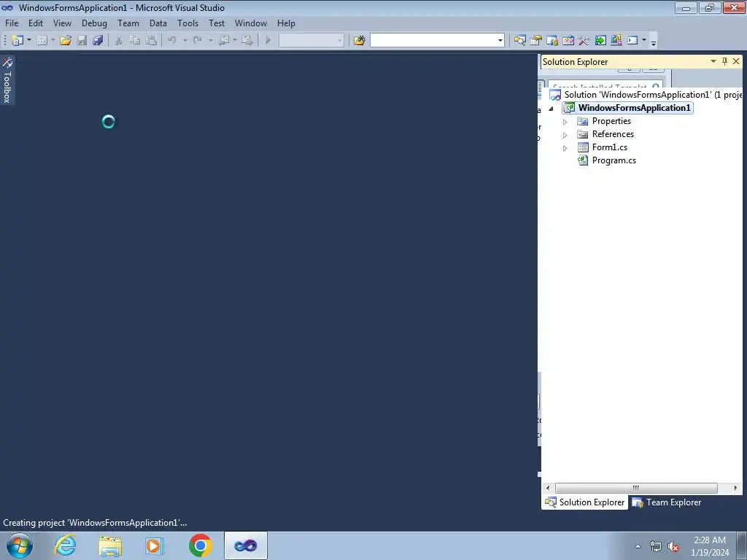Open the Other Windows dropdown next to Command Window
747x560 pixels.
[x=644, y=41]
